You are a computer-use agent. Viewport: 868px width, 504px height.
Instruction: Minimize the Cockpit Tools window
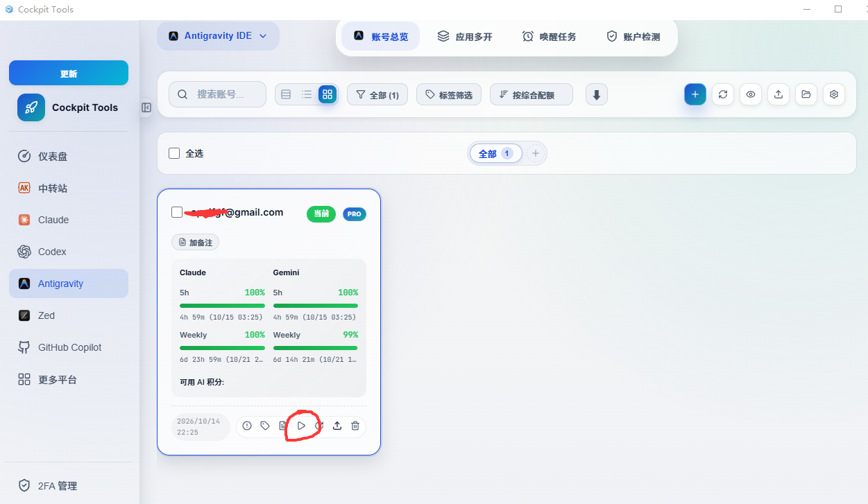(808, 9)
